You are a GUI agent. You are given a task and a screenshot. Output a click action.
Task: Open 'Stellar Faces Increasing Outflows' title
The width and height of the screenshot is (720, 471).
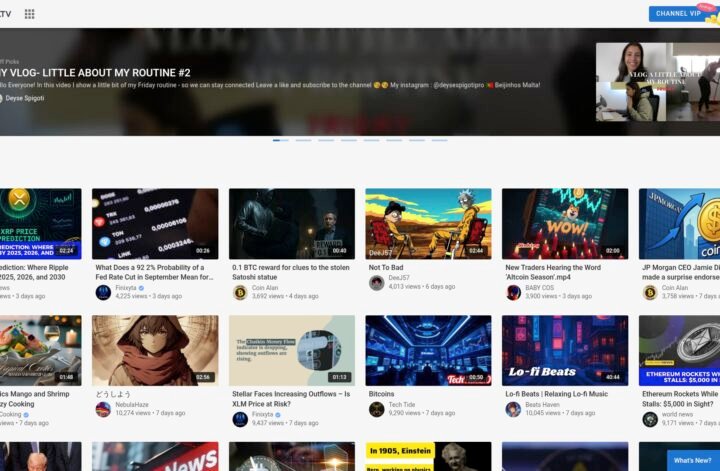[x=291, y=399]
